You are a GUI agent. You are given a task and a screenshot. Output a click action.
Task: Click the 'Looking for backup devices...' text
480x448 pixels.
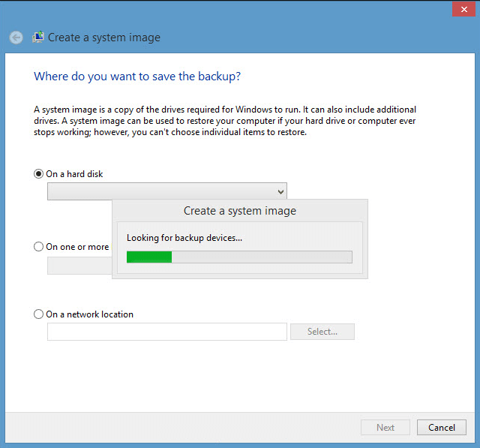coord(184,238)
